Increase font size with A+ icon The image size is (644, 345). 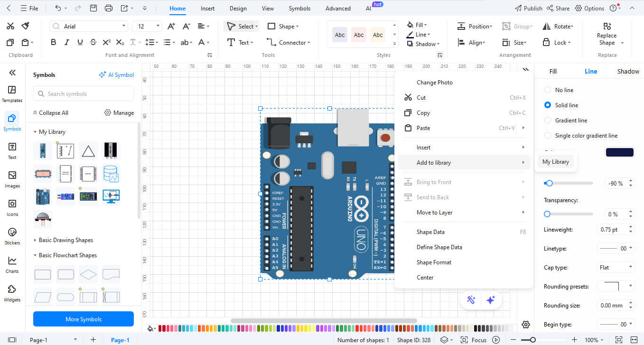171,26
